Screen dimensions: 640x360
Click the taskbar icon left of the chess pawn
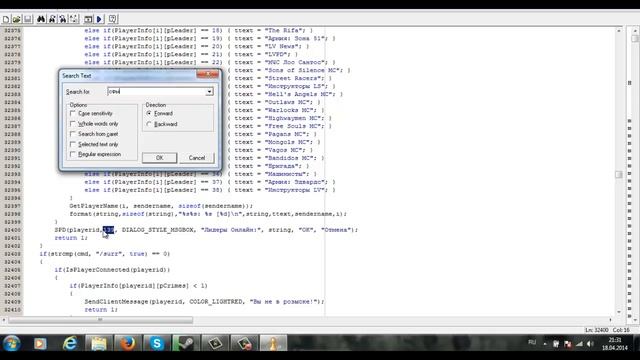pyautogui.click(x=244, y=344)
